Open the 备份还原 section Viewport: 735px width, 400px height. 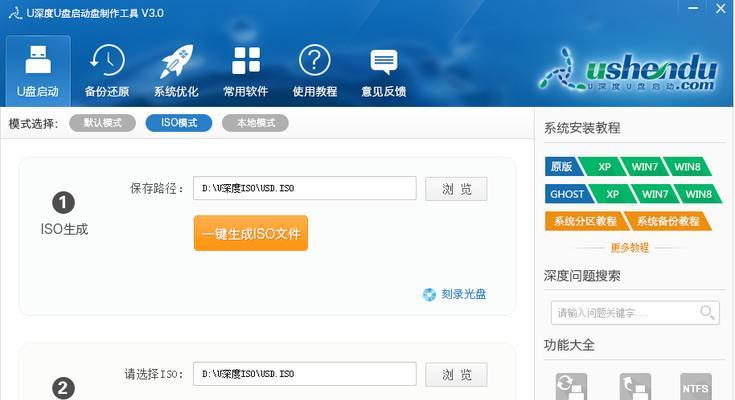[x=107, y=71]
